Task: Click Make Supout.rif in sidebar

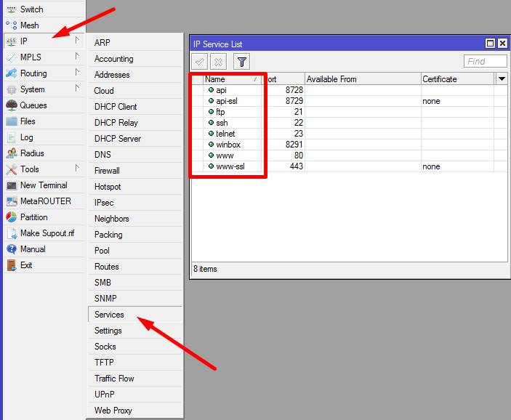Action: click(x=47, y=233)
